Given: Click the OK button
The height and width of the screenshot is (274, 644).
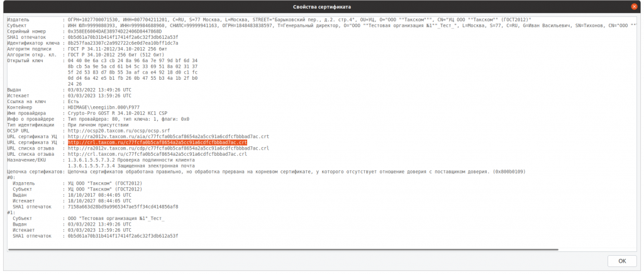Looking at the screenshot, I should (622, 261).
